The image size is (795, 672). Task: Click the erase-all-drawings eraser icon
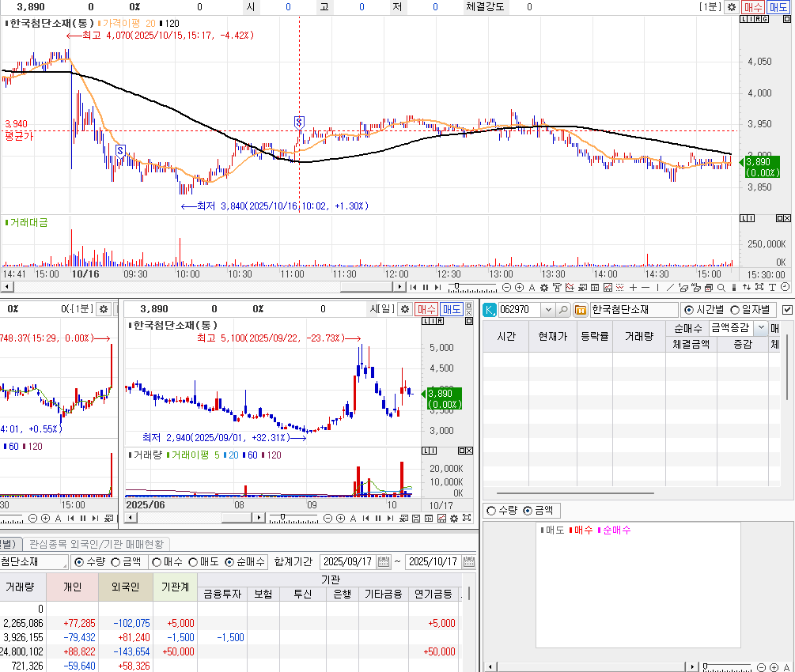(695, 287)
